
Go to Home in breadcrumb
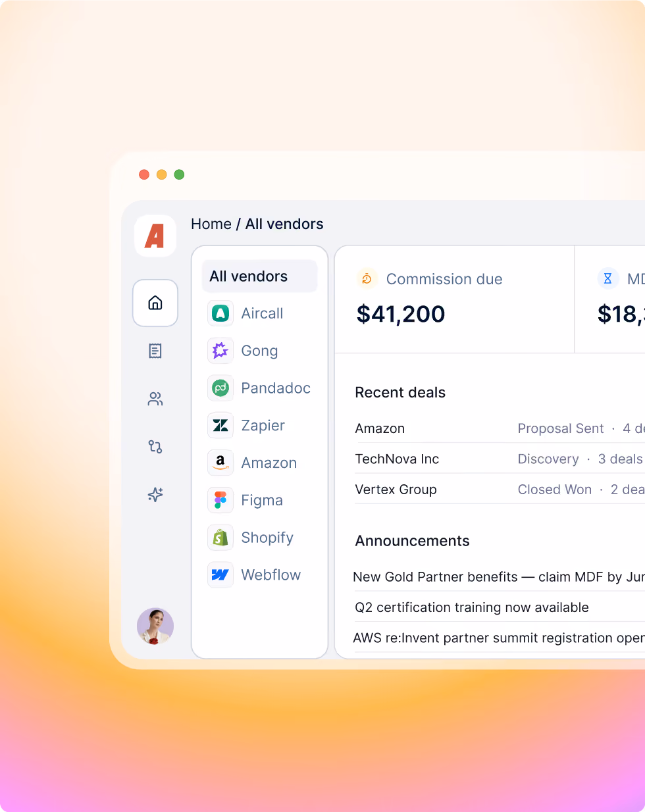point(211,224)
